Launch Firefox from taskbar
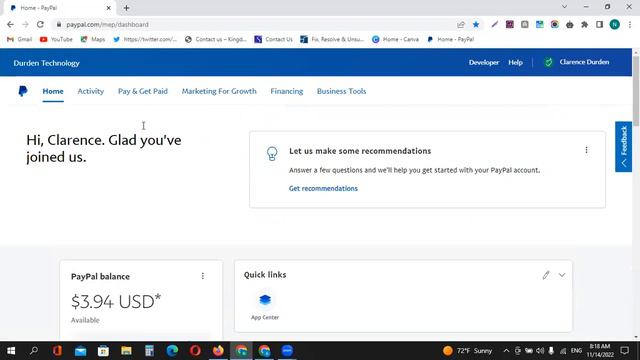Viewport: 640px width, 360px height. tap(218, 351)
